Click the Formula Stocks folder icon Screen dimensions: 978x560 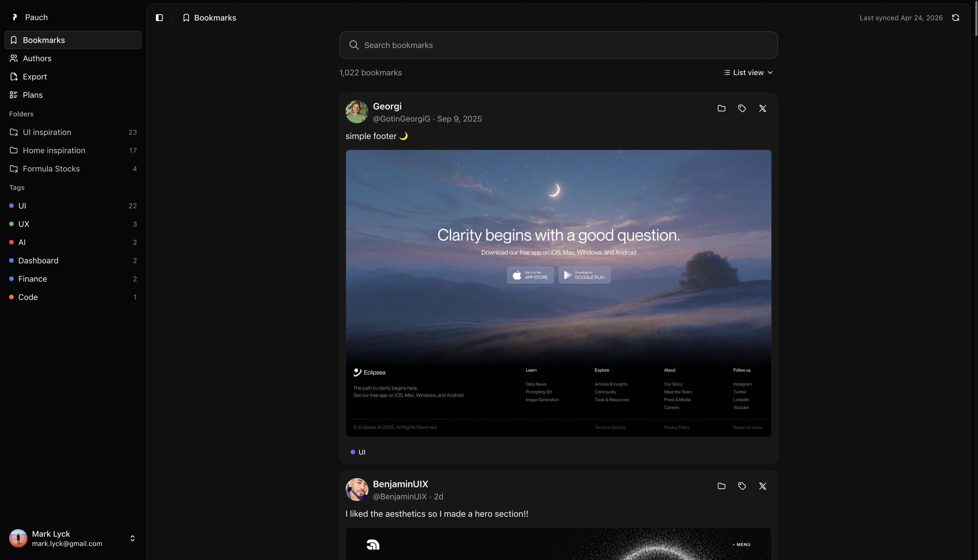13,169
